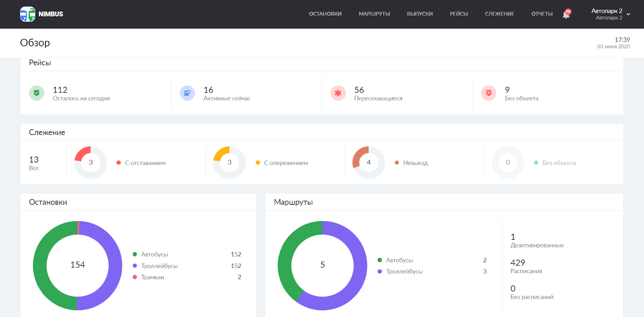Click the 'Невыезд' donut chart
The image size is (644, 317).
[x=369, y=163]
